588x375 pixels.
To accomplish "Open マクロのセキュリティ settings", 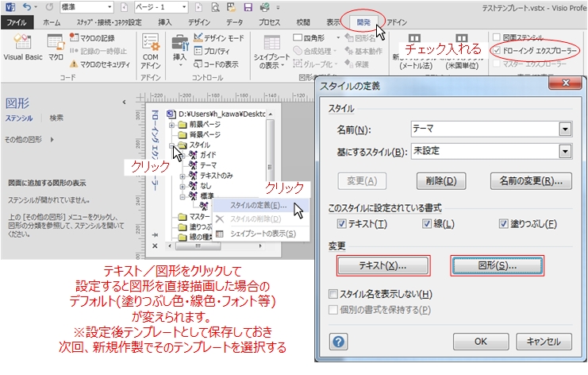I will point(100,64).
